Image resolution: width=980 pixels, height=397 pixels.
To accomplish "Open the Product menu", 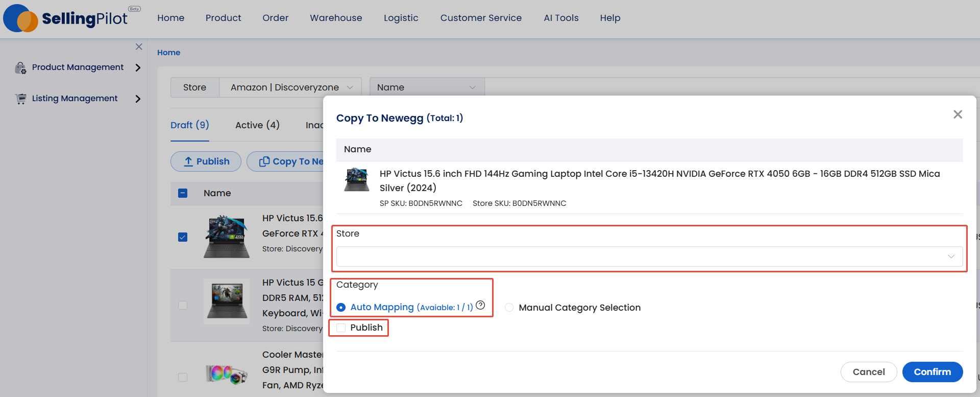I will (223, 18).
